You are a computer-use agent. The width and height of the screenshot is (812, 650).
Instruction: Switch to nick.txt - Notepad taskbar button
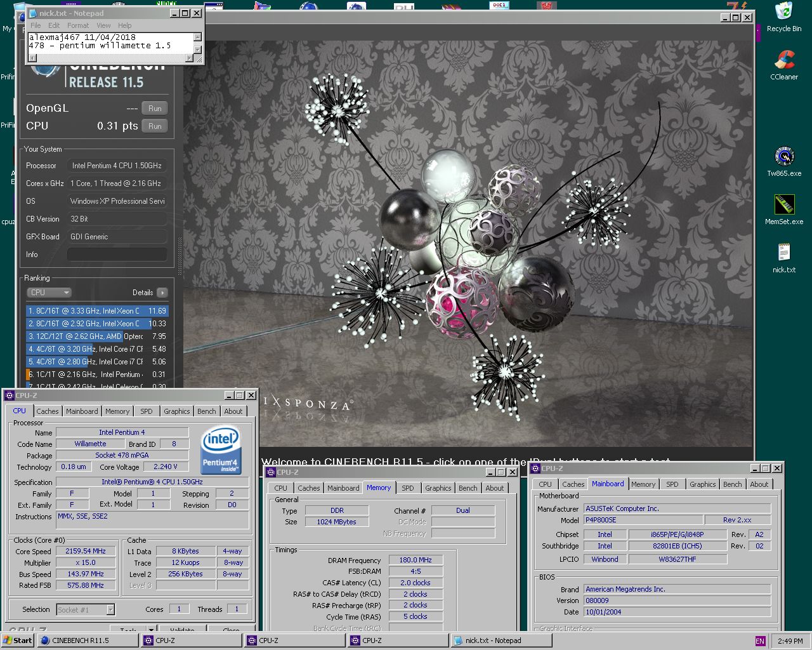tap(502, 640)
